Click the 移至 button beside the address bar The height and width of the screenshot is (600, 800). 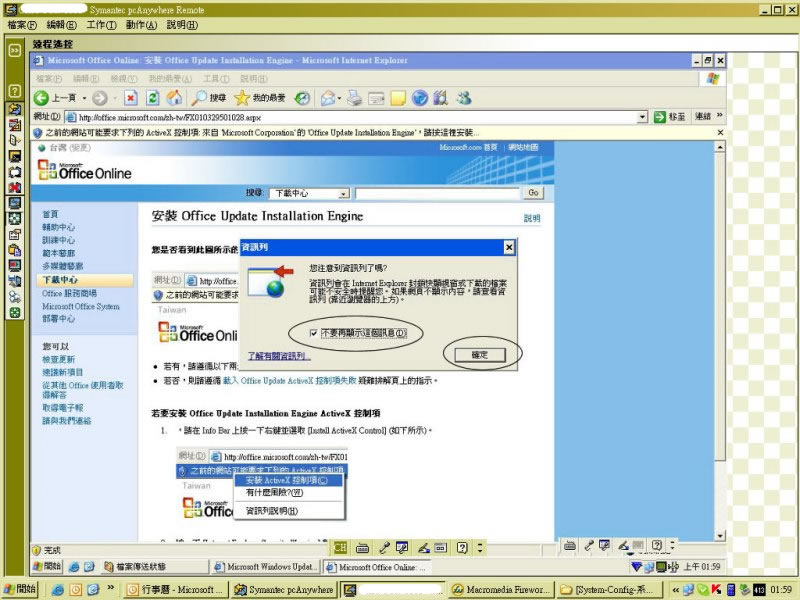(670, 117)
